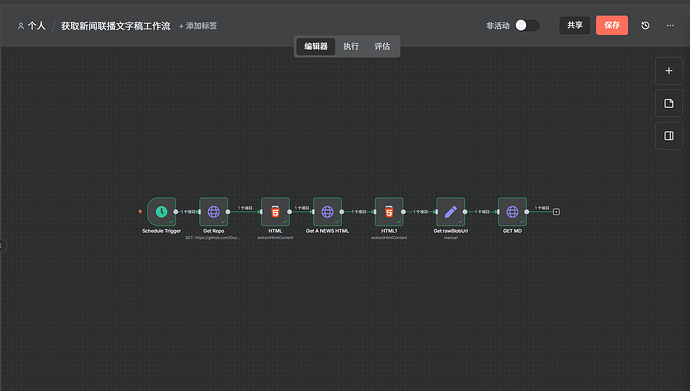Open the HTML node with HTML5 icon
Viewport: 690px width, 391px height.
pyautogui.click(x=275, y=212)
